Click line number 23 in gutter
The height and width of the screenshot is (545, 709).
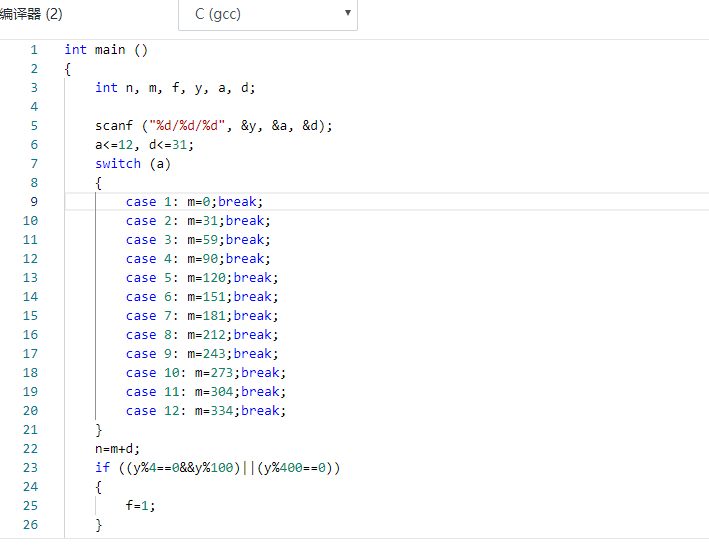(x=30, y=468)
